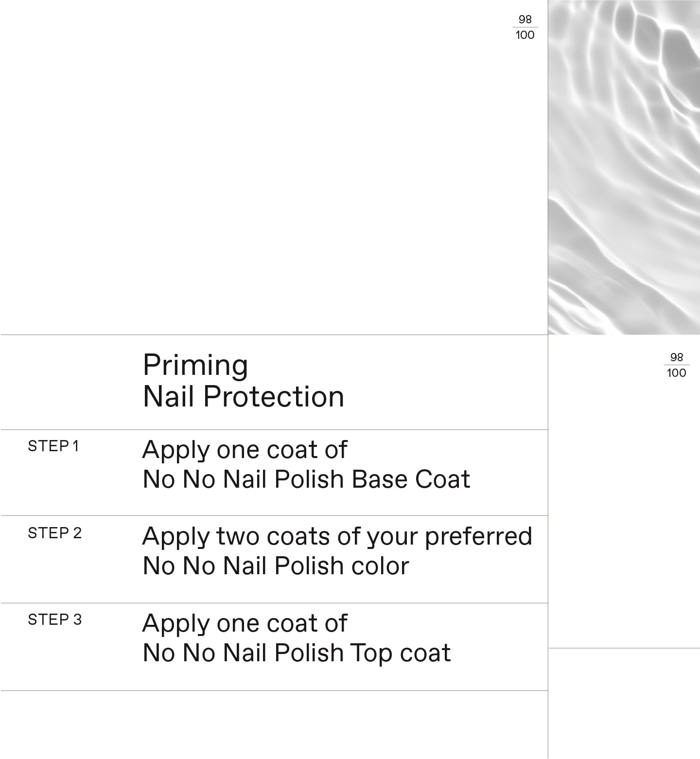The height and width of the screenshot is (759, 700).
Task: Click the "Priming" heading word
Action: point(195,366)
